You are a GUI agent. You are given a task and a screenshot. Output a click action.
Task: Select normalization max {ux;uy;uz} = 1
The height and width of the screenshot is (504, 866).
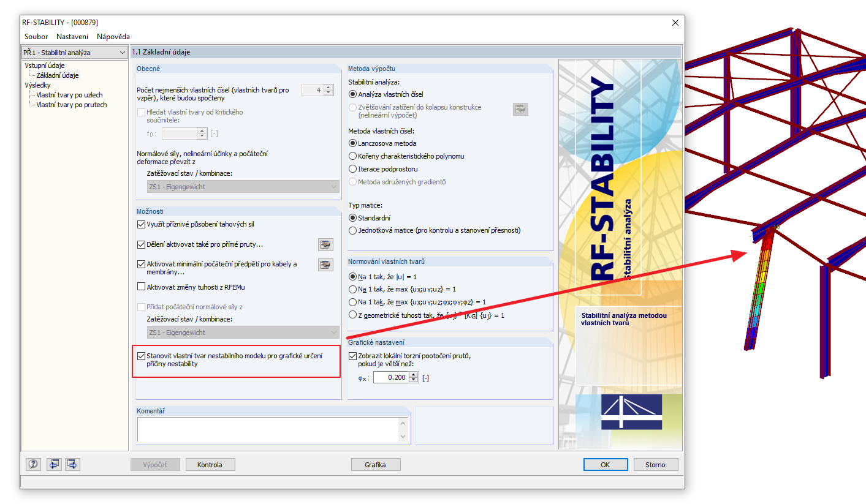point(352,289)
